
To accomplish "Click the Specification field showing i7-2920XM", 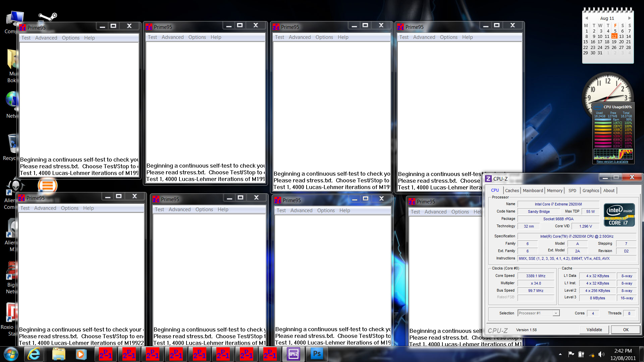I will (577, 236).
